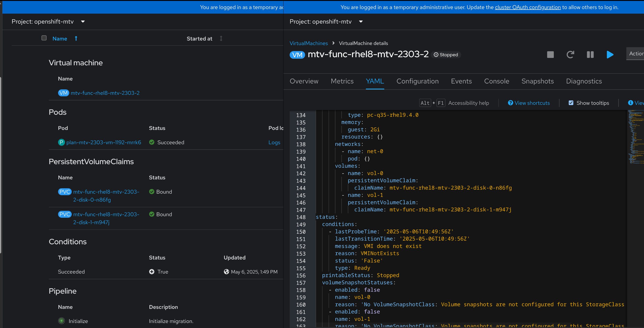Switch to the Configuration tab
The image size is (644, 328).
pyautogui.click(x=417, y=81)
